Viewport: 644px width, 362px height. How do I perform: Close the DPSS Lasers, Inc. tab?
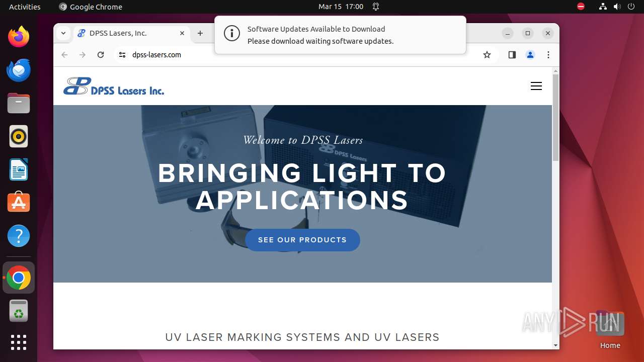(182, 33)
